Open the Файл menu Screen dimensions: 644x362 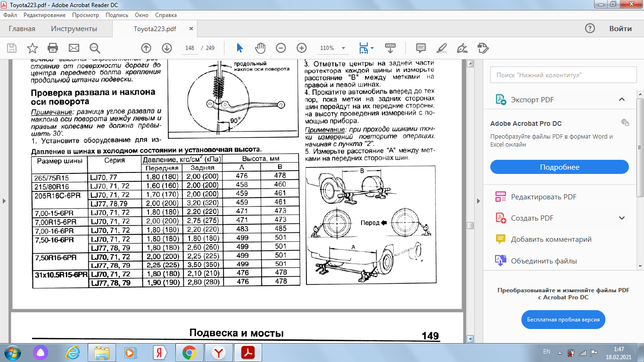point(10,15)
